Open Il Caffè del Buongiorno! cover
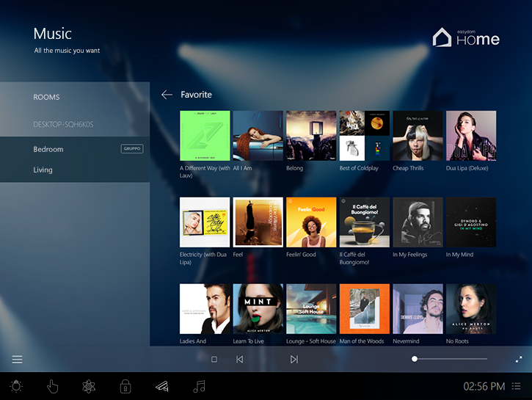The image size is (532, 400). pyautogui.click(x=365, y=222)
